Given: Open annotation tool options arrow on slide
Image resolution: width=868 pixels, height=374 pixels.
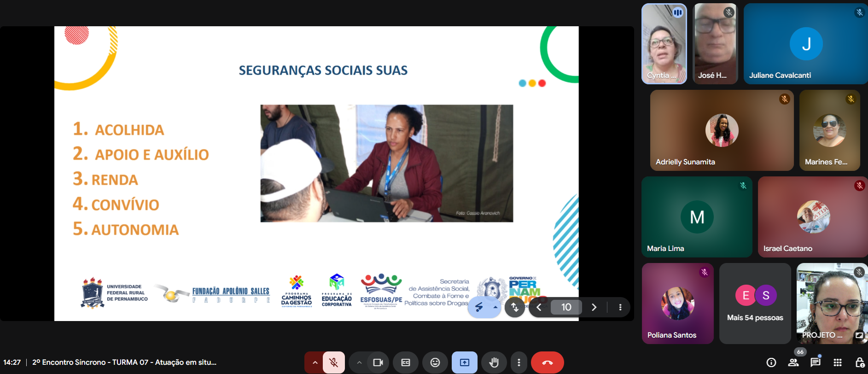Looking at the screenshot, I should (495, 307).
